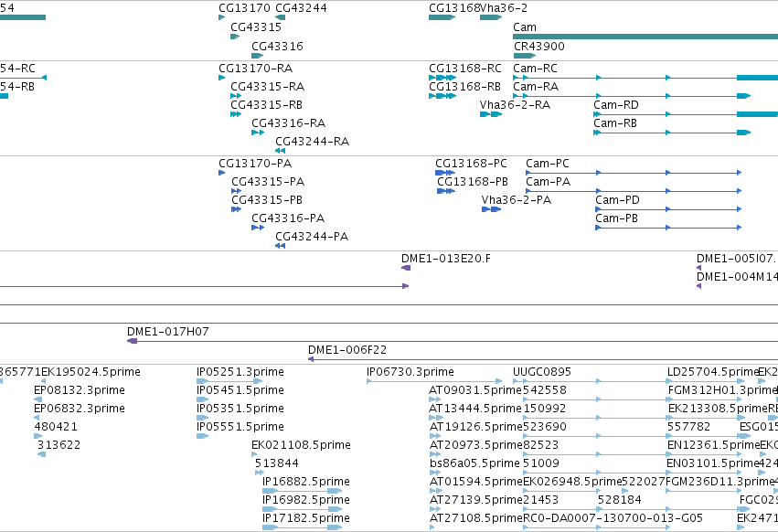
Task: Select the CG43244 gene label
Action: (x=301, y=8)
